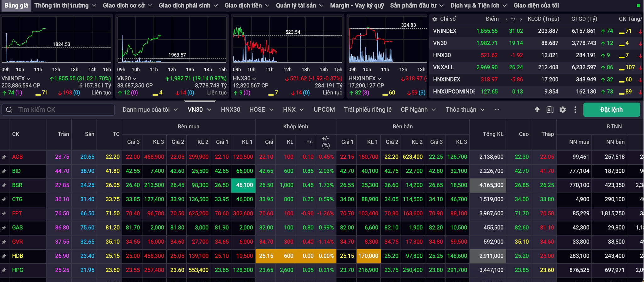644x282 pixels.
Task: Open the Quản lý tài sản menu
Action: pos(299,5)
